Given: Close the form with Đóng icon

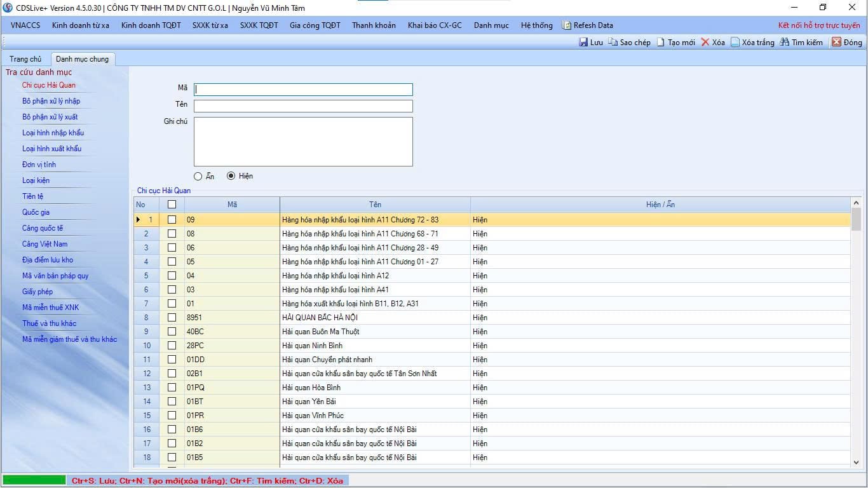Looking at the screenshot, I should pos(836,43).
